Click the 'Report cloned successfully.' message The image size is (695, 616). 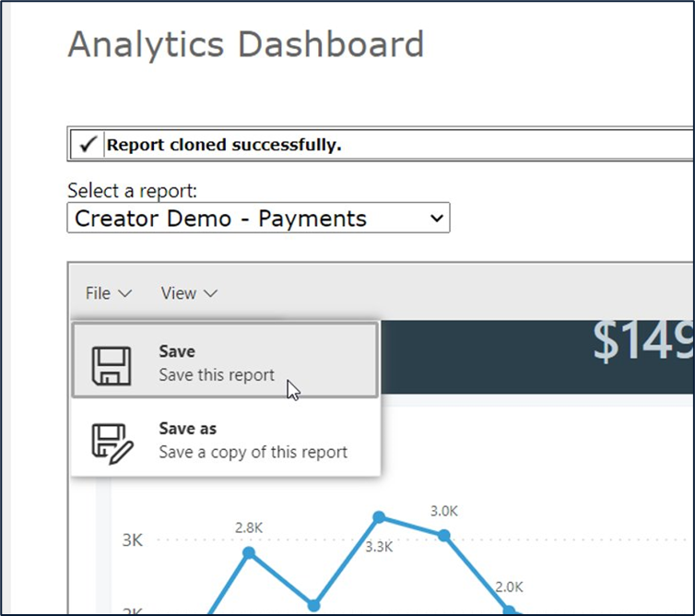click(x=224, y=145)
